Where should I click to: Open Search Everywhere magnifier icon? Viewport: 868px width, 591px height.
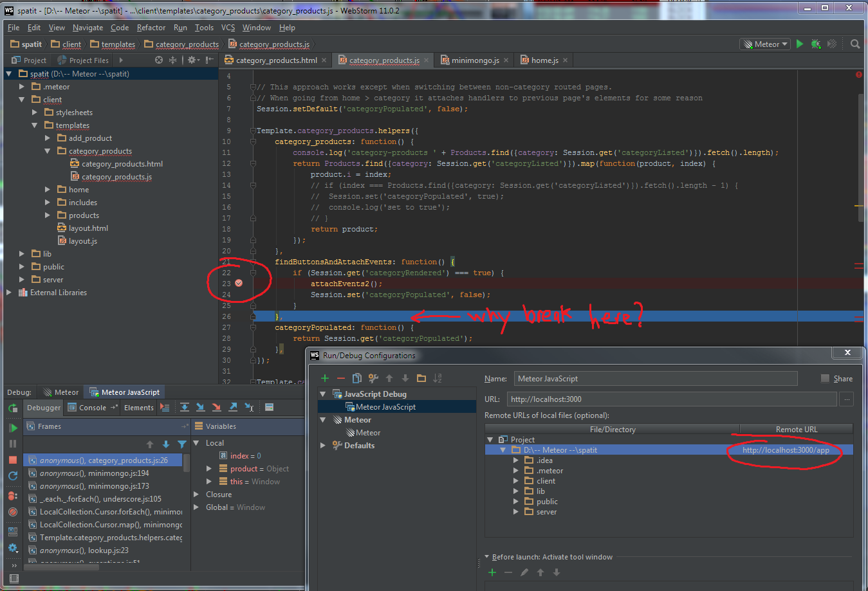(x=854, y=44)
